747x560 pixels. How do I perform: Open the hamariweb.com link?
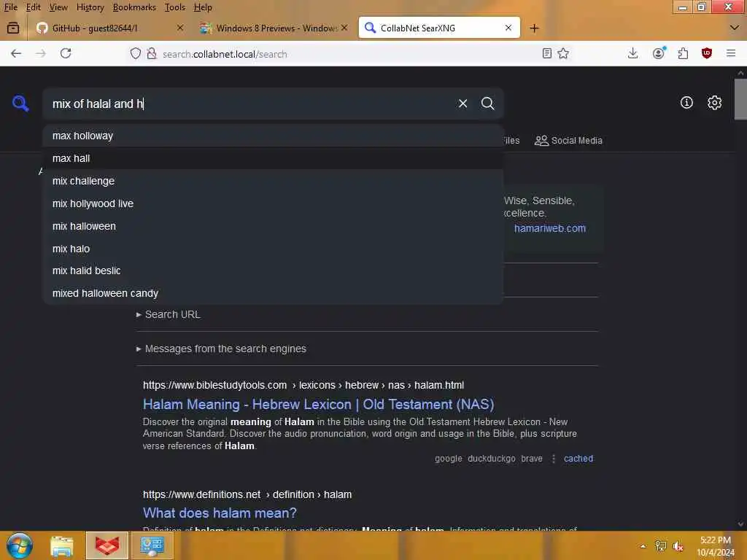(550, 228)
